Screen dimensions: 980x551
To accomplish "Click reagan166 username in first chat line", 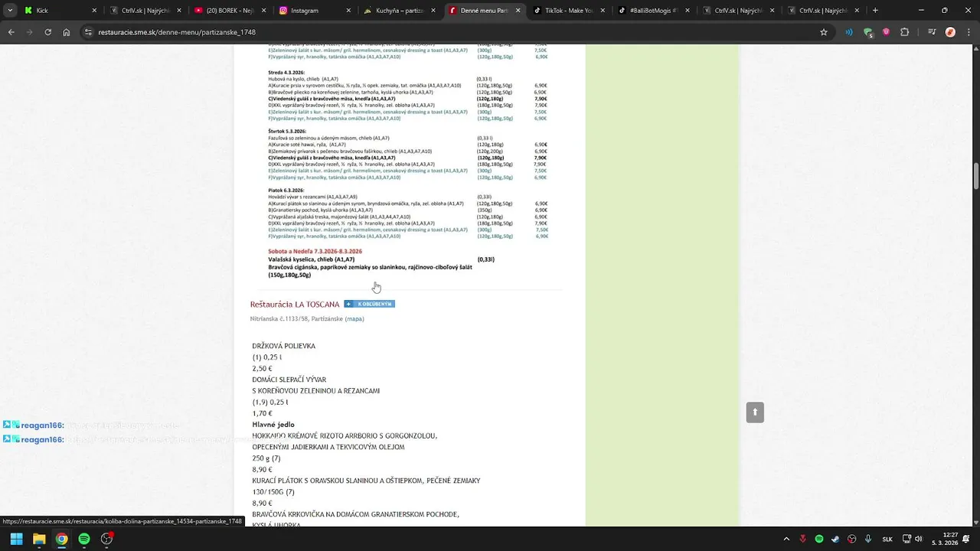I will click(42, 425).
